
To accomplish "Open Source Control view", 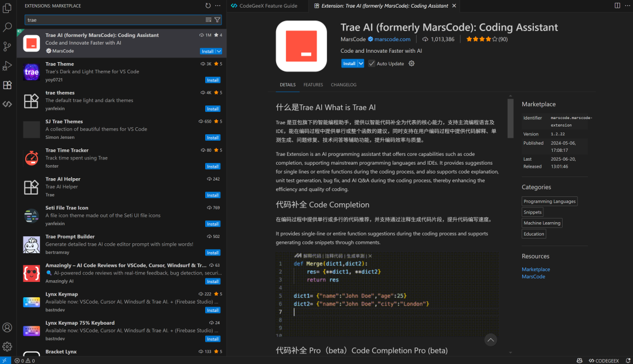I will coord(7,46).
